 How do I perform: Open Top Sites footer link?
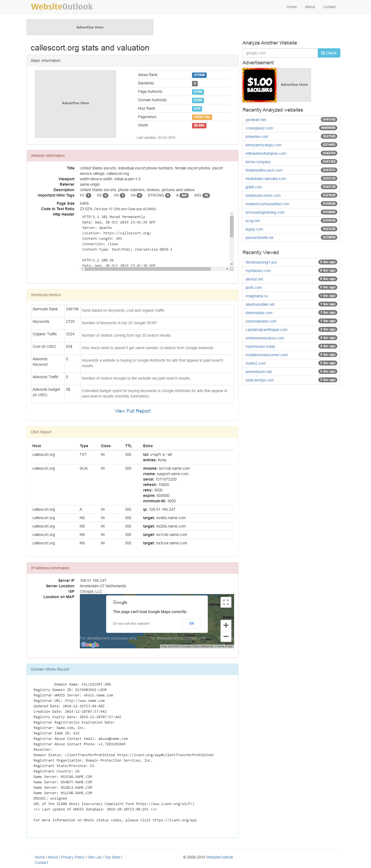tap(112, 857)
